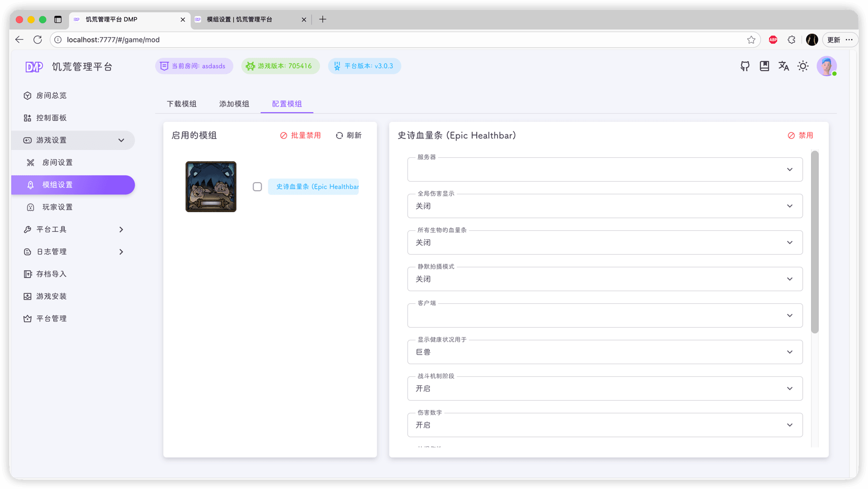Disable the Epic Healthbar mod
The image size is (868, 489).
[x=800, y=135]
